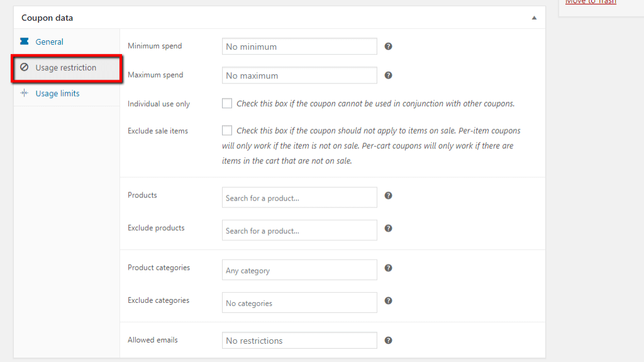644x362 pixels.
Task: Open the Exclude products search field
Action: coord(299,230)
